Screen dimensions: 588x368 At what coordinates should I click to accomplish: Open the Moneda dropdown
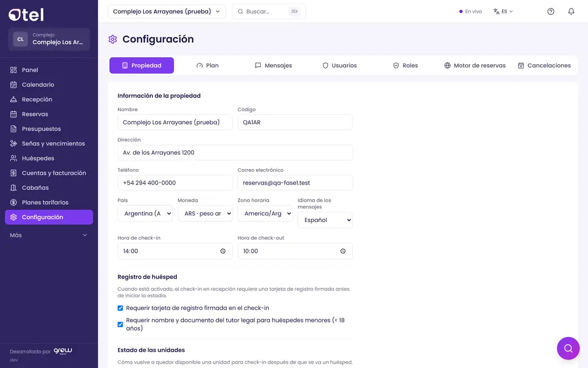pos(205,213)
